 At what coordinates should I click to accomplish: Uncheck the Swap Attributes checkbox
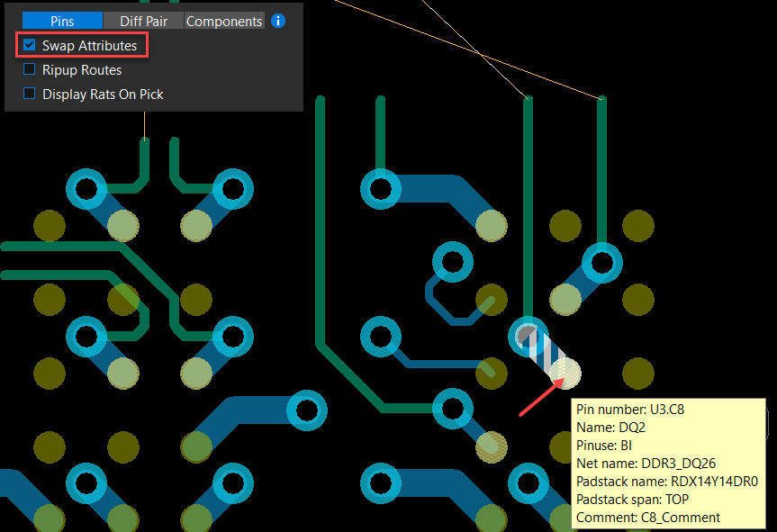[29, 45]
